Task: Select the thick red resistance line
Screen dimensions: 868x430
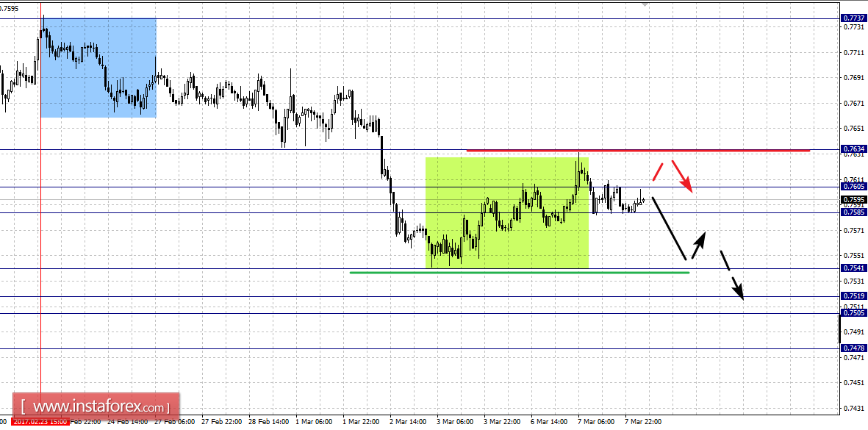Action: coord(638,151)
